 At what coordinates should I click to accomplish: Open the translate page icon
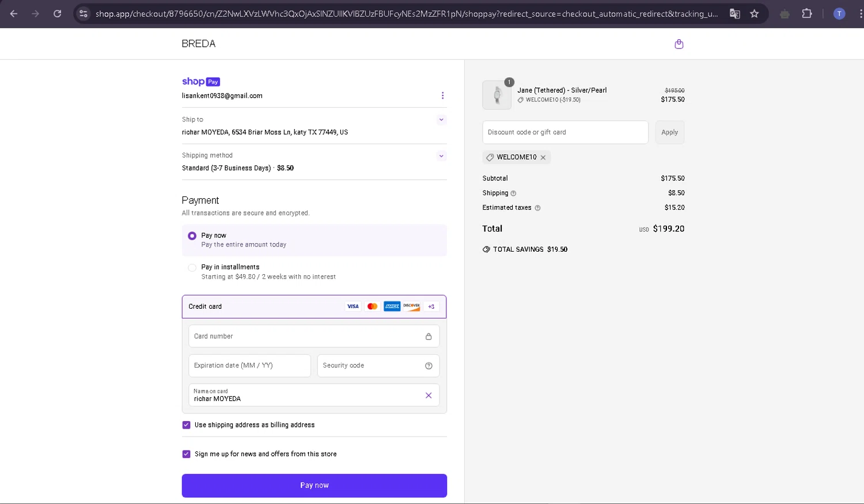[735, 14]
